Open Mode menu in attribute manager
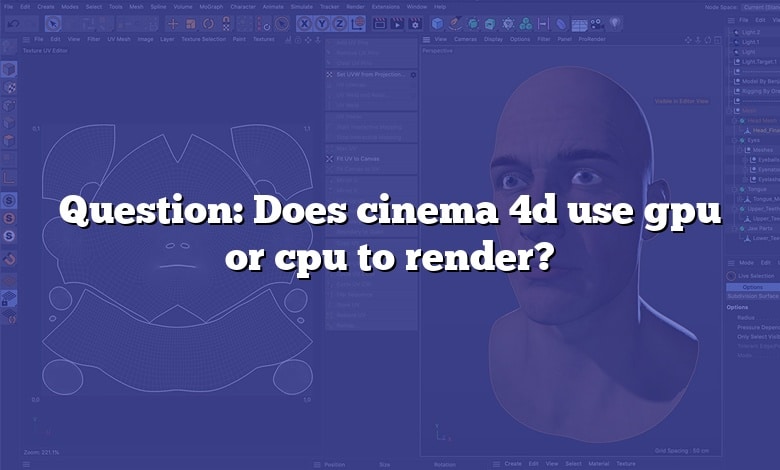 (746, 263)
